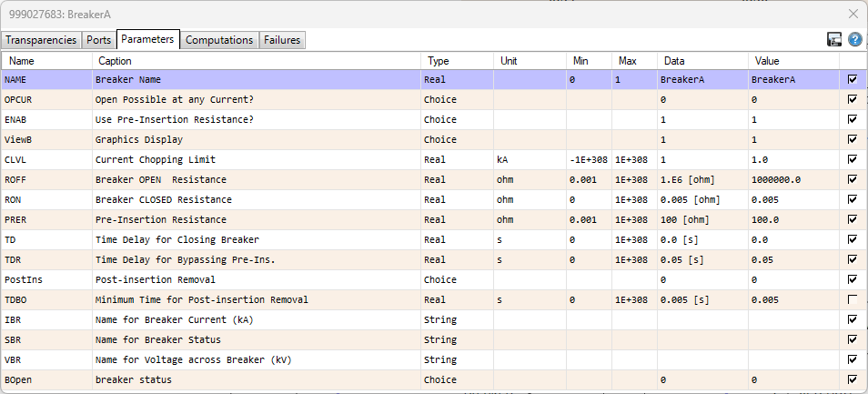Select the Data cell '0.05 [s]'
Image resolution: width=868 pixels, height=394 pixels.
702,259
